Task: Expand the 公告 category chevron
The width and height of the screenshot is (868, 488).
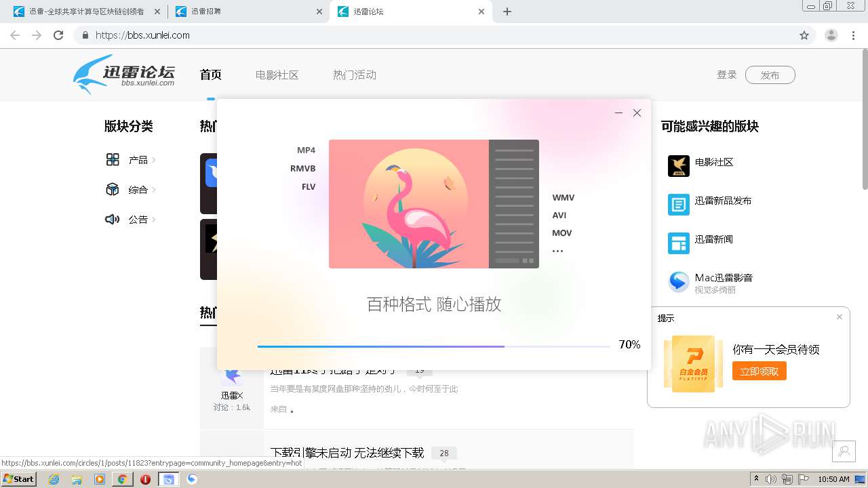Action: tap(154, 220)
